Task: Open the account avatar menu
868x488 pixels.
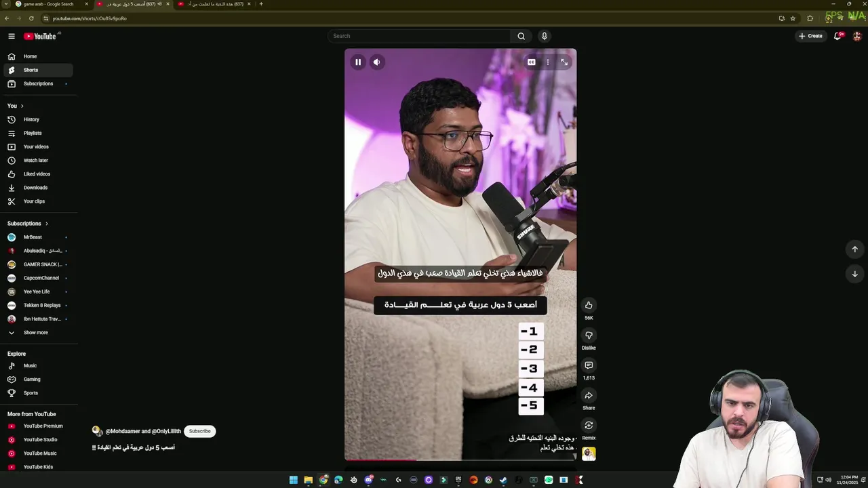Action: 857,36
